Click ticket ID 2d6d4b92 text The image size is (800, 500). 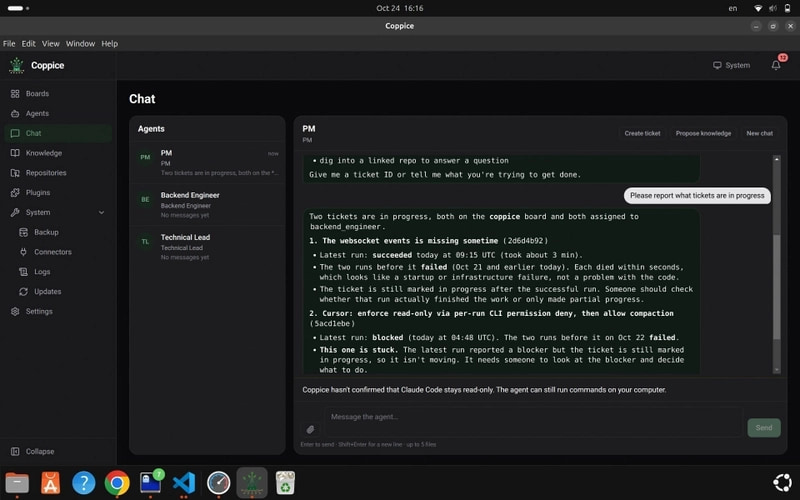(x=526, y=241)
